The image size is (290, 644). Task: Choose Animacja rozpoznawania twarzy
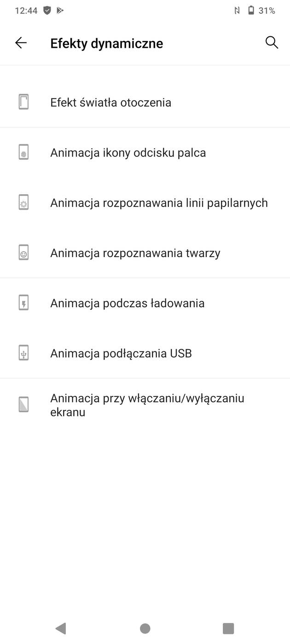pos(135,253)
